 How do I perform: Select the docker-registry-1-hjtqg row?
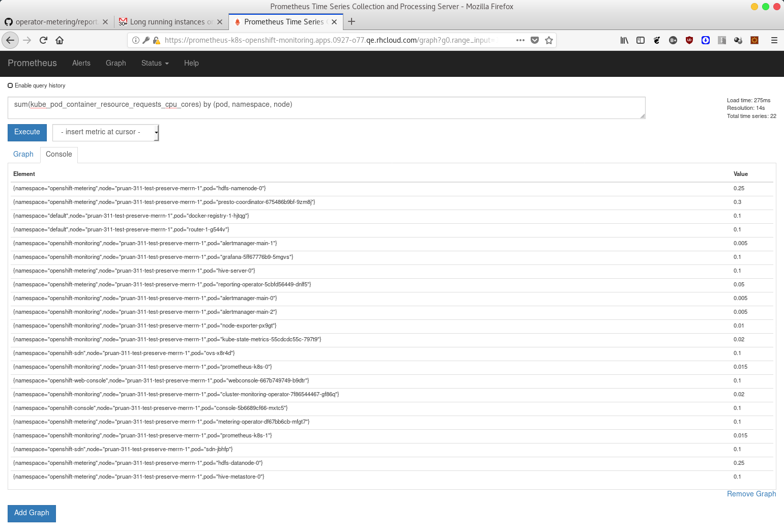392,216
